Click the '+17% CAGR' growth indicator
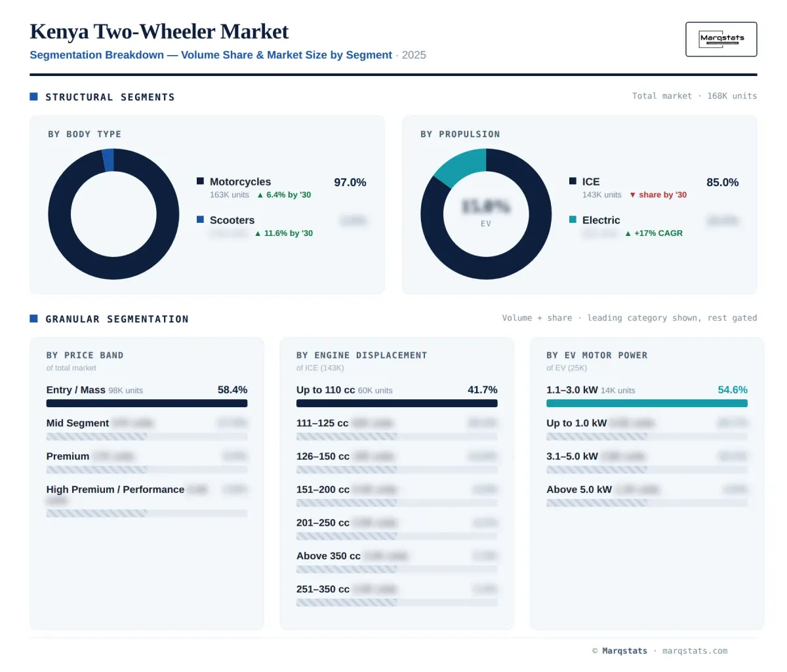The width and height of the screenshot is (787, 672). 654,233
